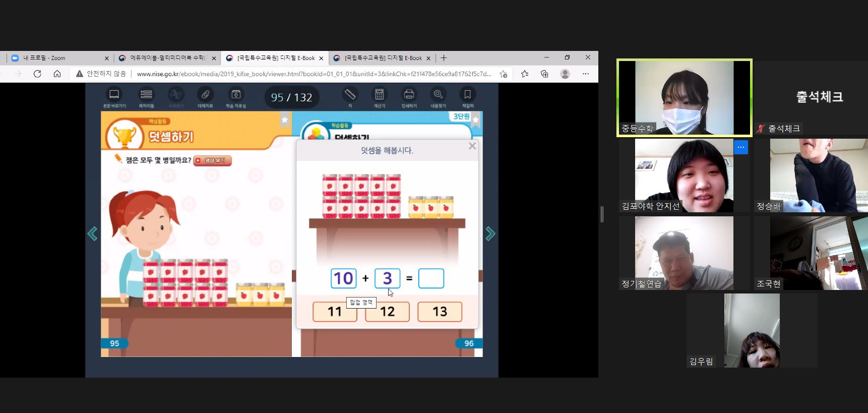Add this page to browser favorites
The height and width of the screenshot is (413, 868).
pyautogui.click(x=503, y=74)
